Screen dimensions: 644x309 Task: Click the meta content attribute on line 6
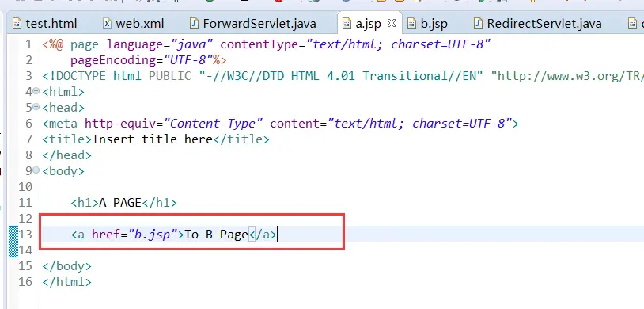tap(295, 123)
